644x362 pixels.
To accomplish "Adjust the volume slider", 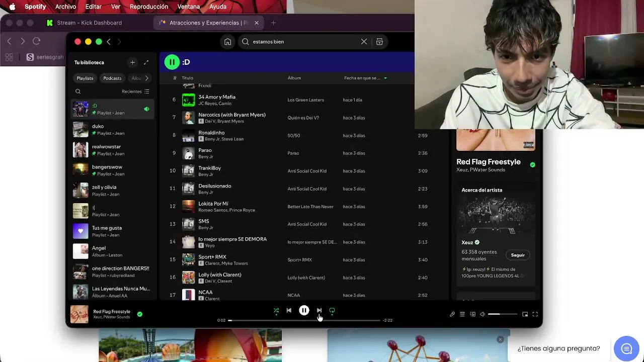I will (503, 314).
